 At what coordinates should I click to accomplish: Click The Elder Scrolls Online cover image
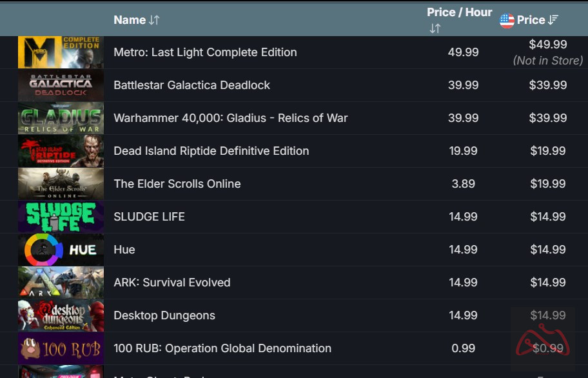coord(61,184)
